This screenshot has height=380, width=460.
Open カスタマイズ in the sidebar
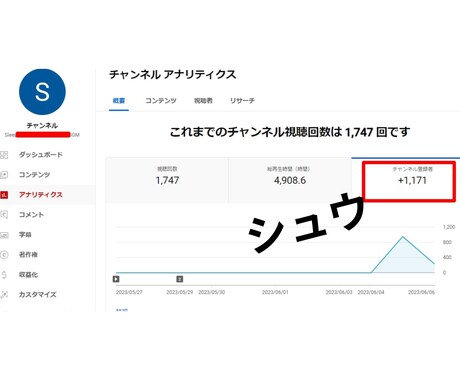pyautogui.click(x=37, y=295)
